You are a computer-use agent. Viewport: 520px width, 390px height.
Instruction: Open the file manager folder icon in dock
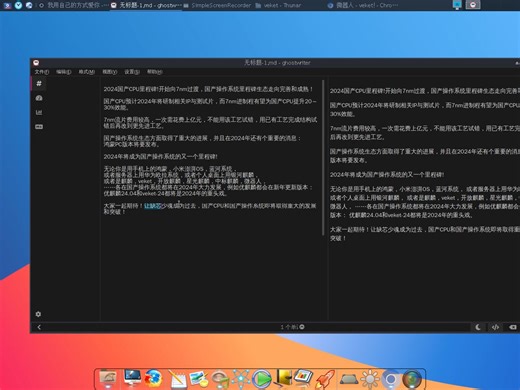[x=108, y=379]
